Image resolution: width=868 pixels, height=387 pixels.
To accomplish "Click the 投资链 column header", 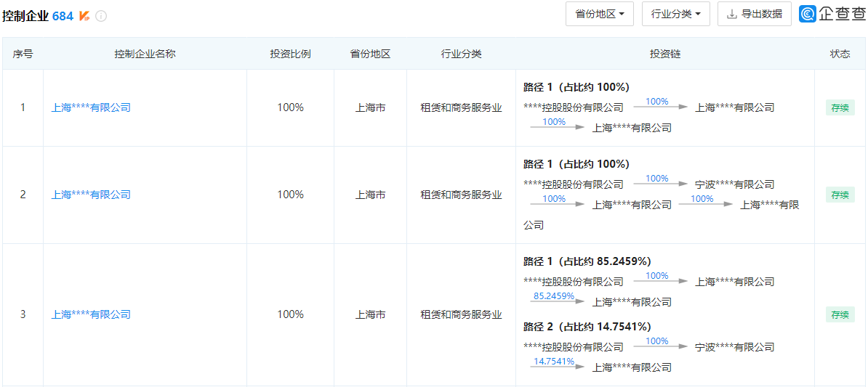I will (664, 54).
